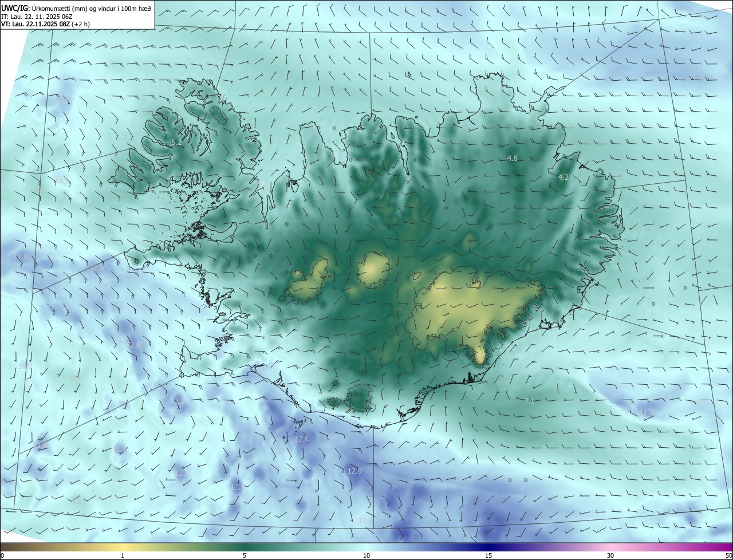The image size is (733, 560).
Task: Click the 5 tick on the color scale
Action: [245, 555]
